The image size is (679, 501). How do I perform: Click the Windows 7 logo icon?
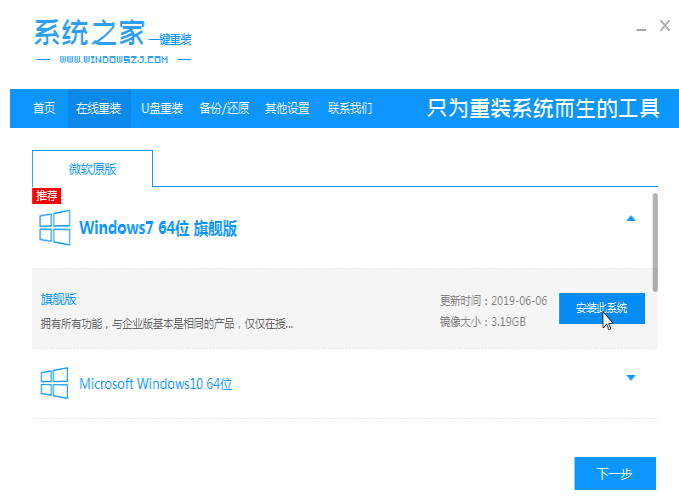[54, 228]
